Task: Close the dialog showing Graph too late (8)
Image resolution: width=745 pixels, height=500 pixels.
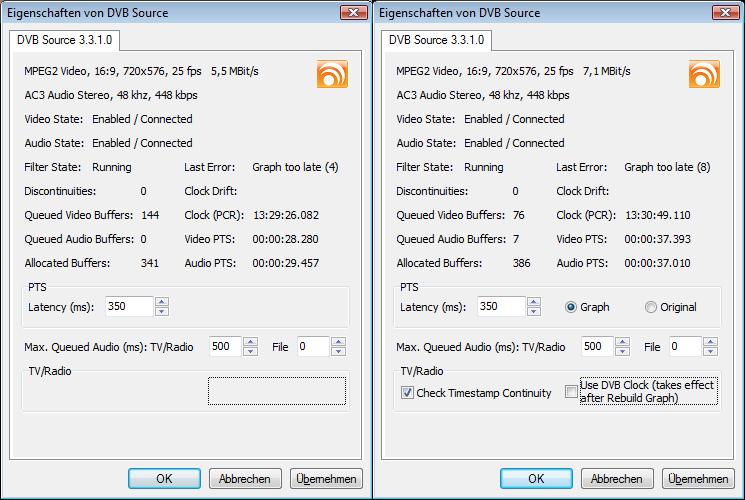Action: click(724, 12)
